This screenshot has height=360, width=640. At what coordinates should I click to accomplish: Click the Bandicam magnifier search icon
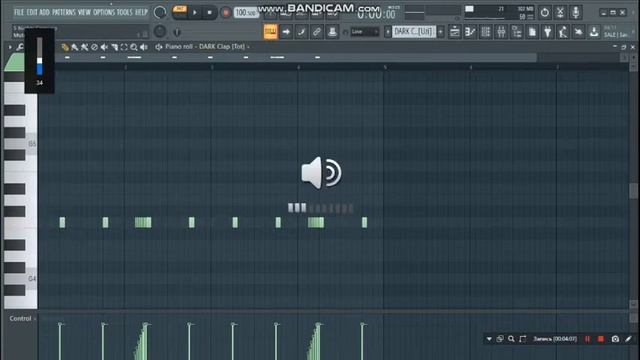pos(511,339)
